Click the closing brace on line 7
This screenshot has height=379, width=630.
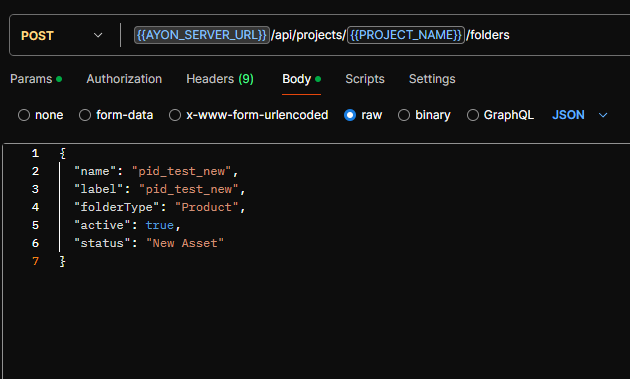[x=62, y=261]
